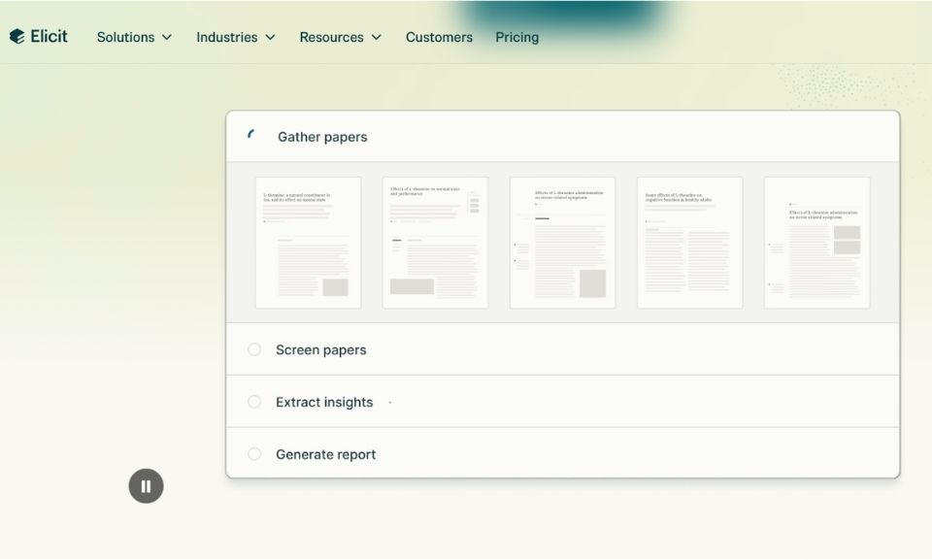
Task: Open the Pricing page
Action: tap(517, 37)
